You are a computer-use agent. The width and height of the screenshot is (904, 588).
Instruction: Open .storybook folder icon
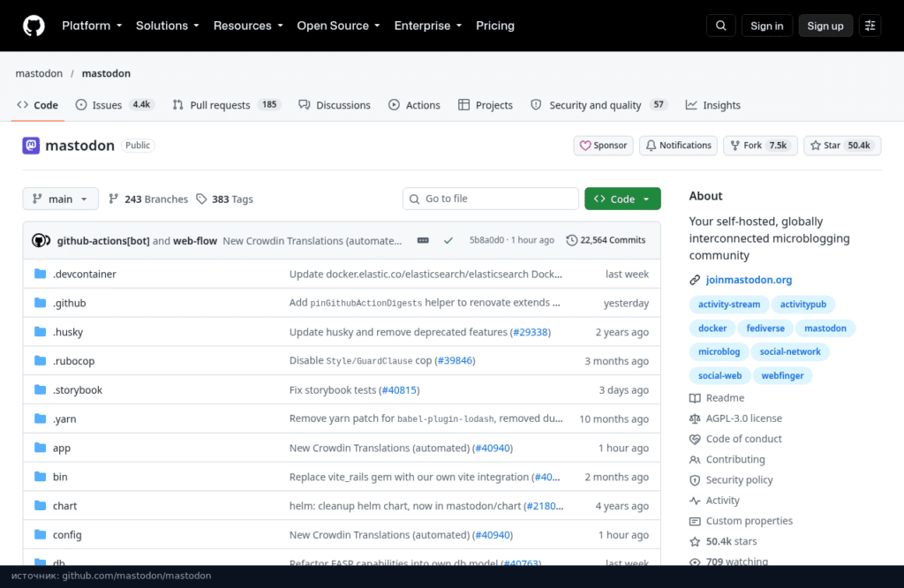click(40, 389)
